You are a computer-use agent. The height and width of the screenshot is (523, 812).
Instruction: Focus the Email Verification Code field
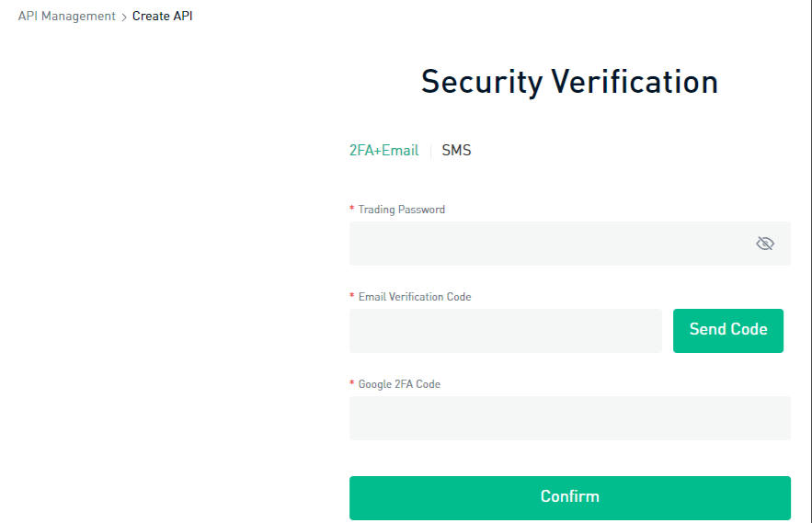(505, 331)
